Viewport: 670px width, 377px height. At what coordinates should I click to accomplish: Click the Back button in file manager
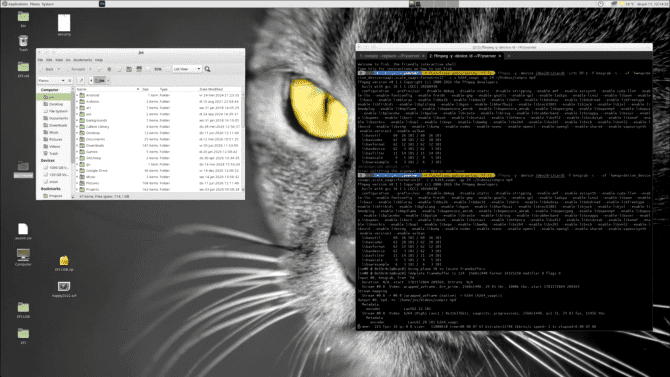click(48, 69)
